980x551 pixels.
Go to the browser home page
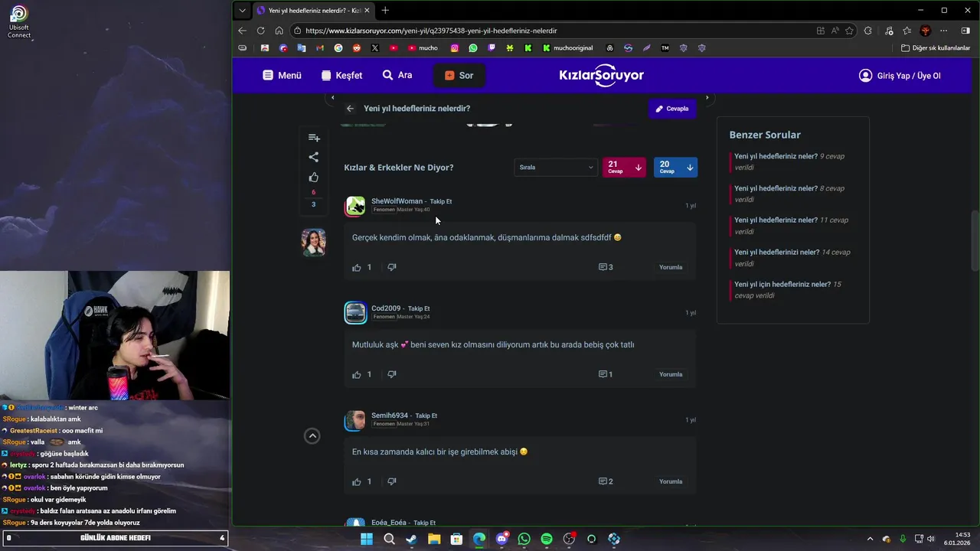coord(279,31)
